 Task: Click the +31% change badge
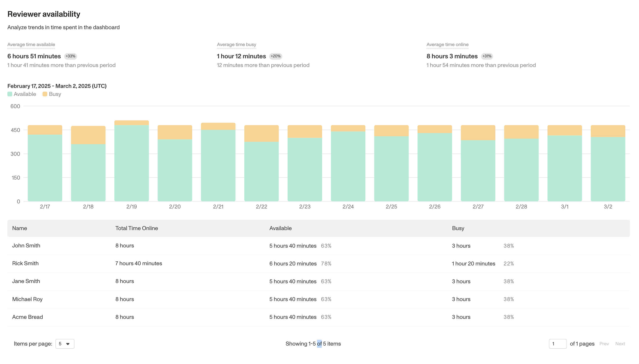point(487,56)
